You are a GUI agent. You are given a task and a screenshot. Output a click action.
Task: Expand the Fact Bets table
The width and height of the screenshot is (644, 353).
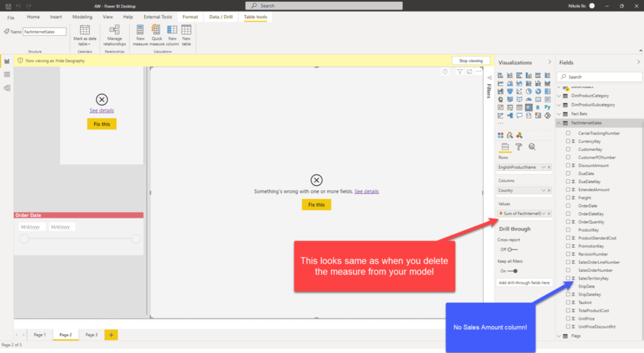point(559,114)
